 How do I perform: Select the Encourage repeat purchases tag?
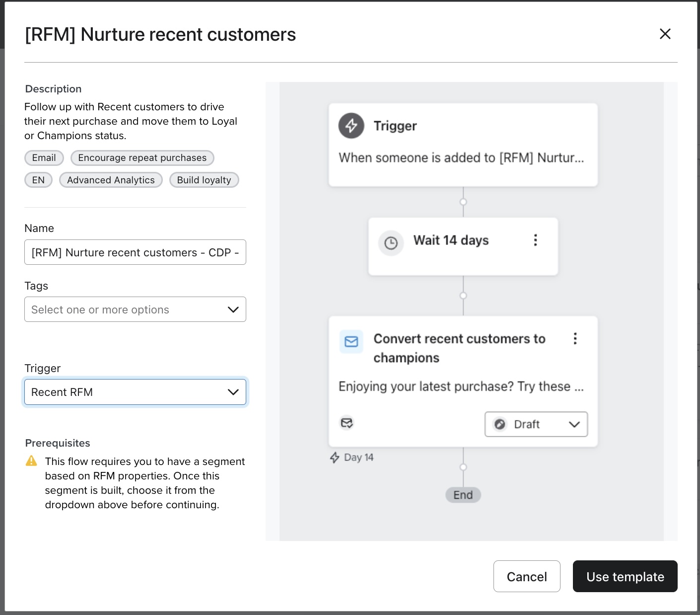tap(142, 158)
